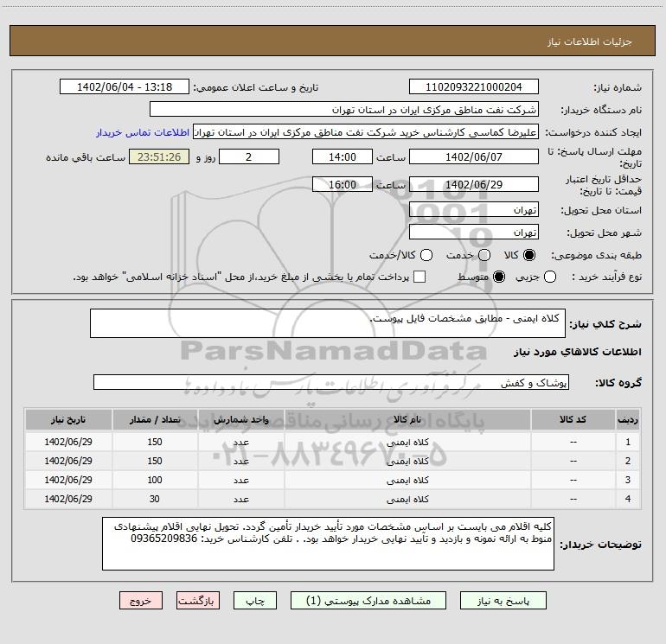Viewport: 666px width, 644px height.
Task: Click quantity 150 in row 2
Action: (x=155, y=461)
